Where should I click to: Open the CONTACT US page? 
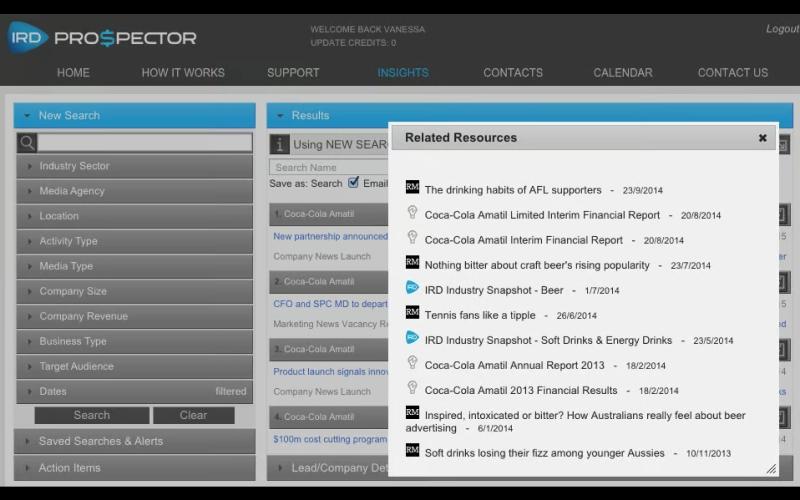pyautogui.click(x=733, y=72)
